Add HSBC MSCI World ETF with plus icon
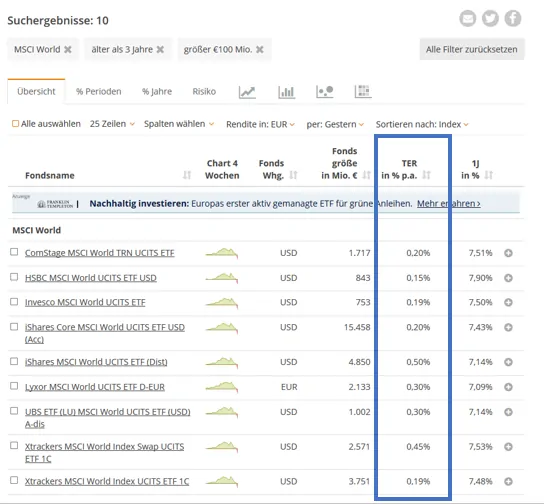The image size is (544, 504). [x=508, y=278]
